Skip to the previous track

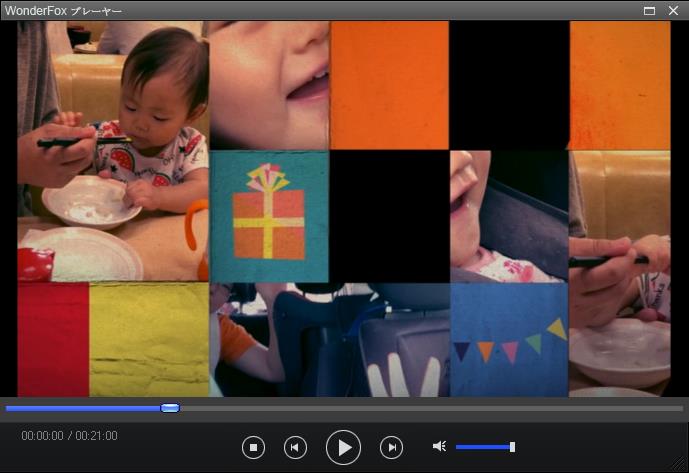click(x=295, y=448)
